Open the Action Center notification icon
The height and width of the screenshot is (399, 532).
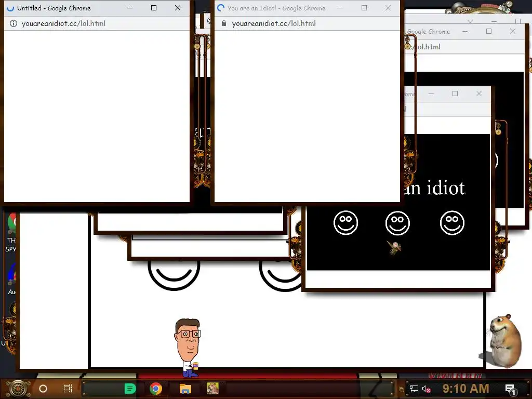510,389
